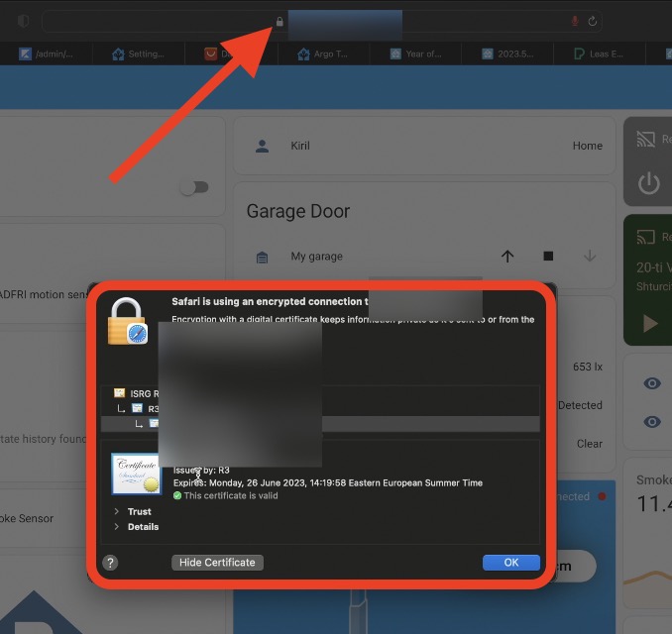
Task: Play media on the green card
Action: point(650,323)
